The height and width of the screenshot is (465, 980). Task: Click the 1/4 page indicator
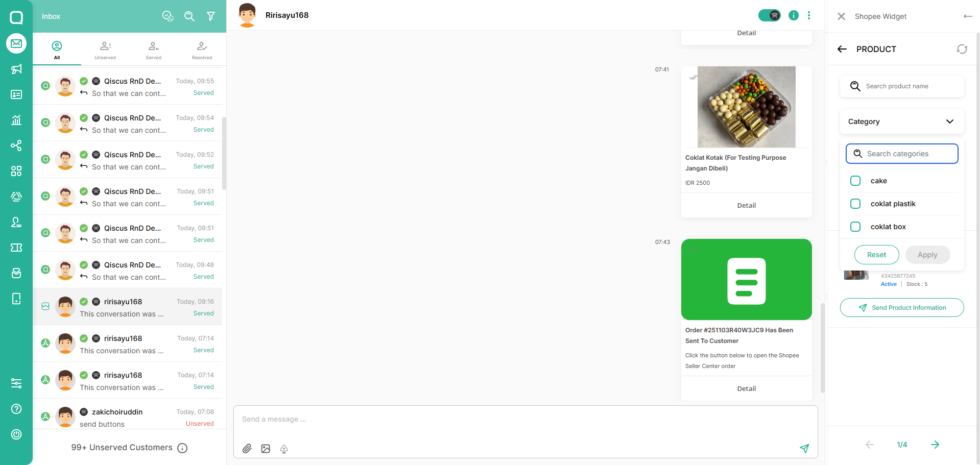[902, 445]
